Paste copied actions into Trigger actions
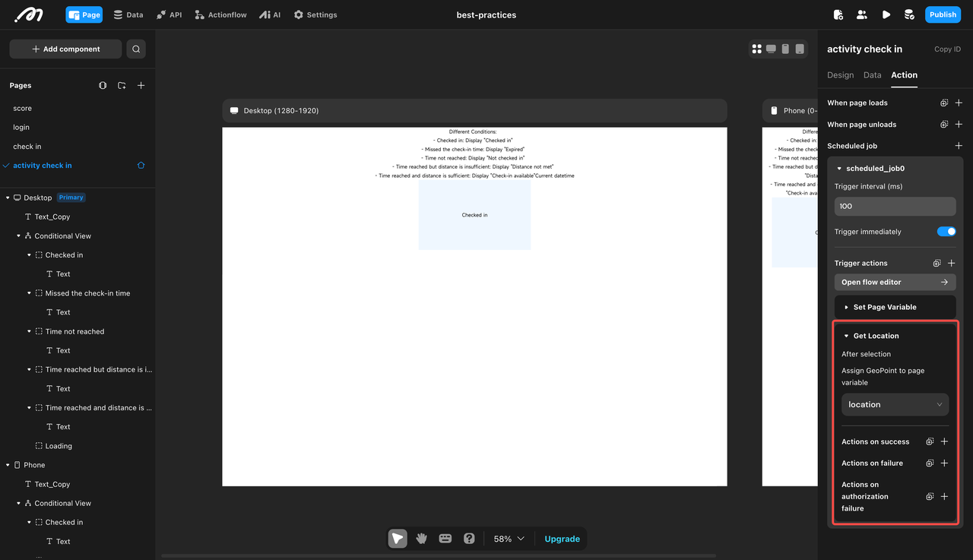 [x=937, y=264]
